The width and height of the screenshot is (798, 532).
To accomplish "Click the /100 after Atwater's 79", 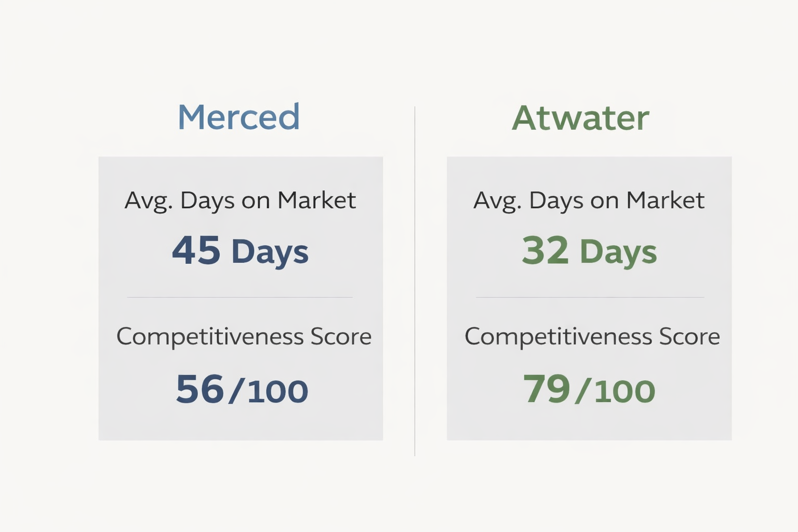I will 616,391.
